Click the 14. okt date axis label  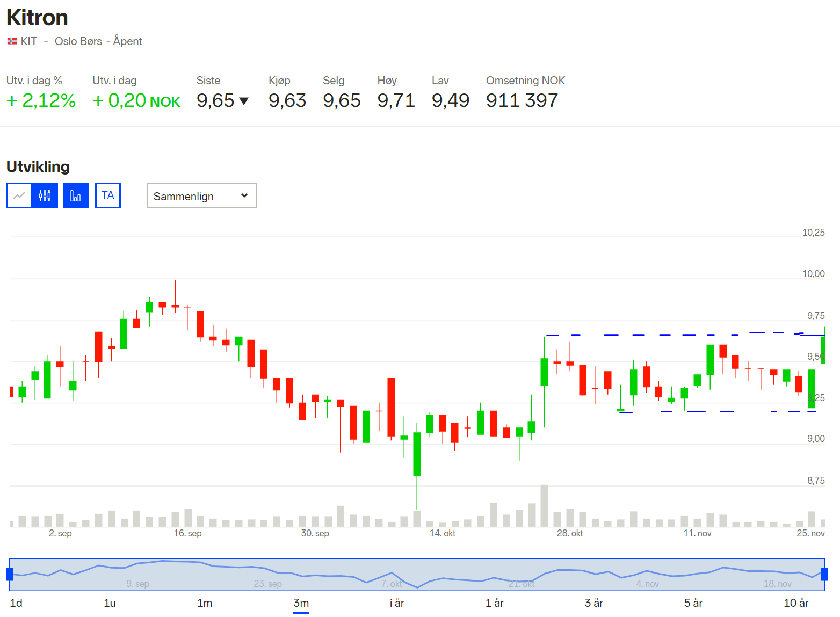[x=443, y=533]
